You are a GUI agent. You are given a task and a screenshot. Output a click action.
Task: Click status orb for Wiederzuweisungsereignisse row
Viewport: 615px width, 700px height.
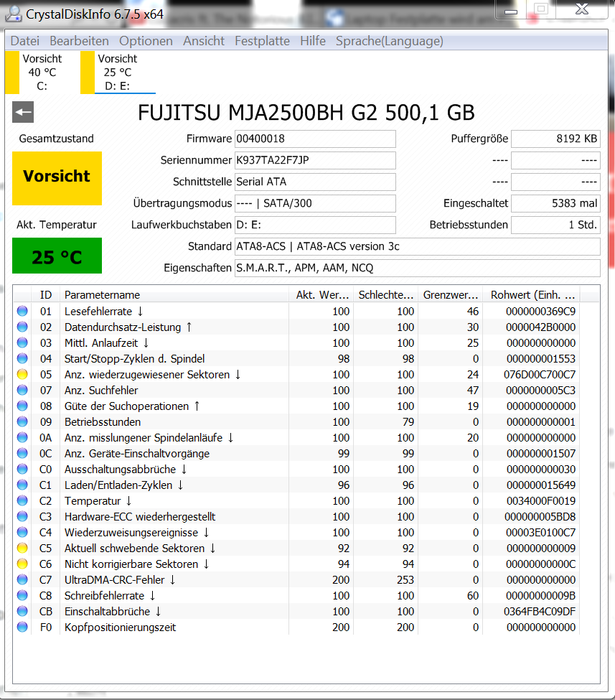22,532
